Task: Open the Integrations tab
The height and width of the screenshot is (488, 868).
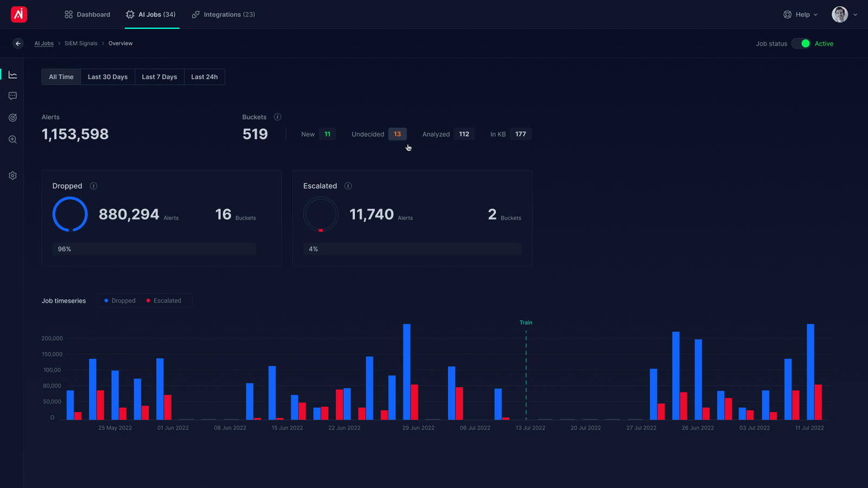Action: [x=223, y=15]
